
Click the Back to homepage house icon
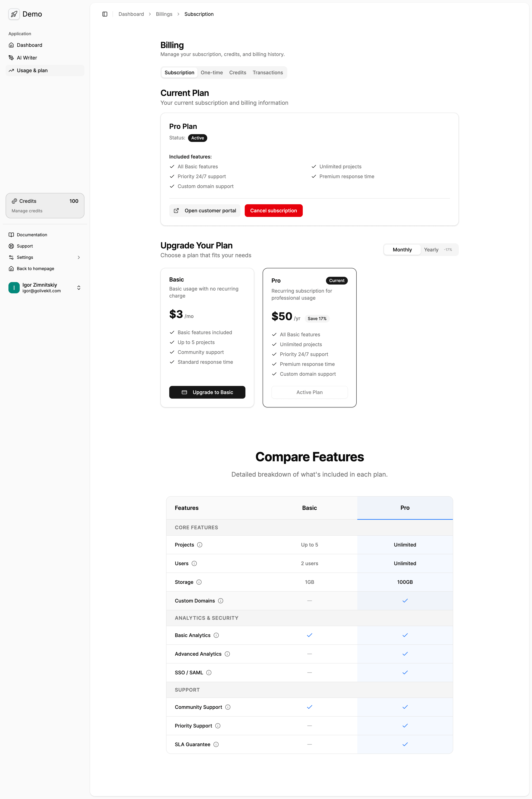point(11,269)
